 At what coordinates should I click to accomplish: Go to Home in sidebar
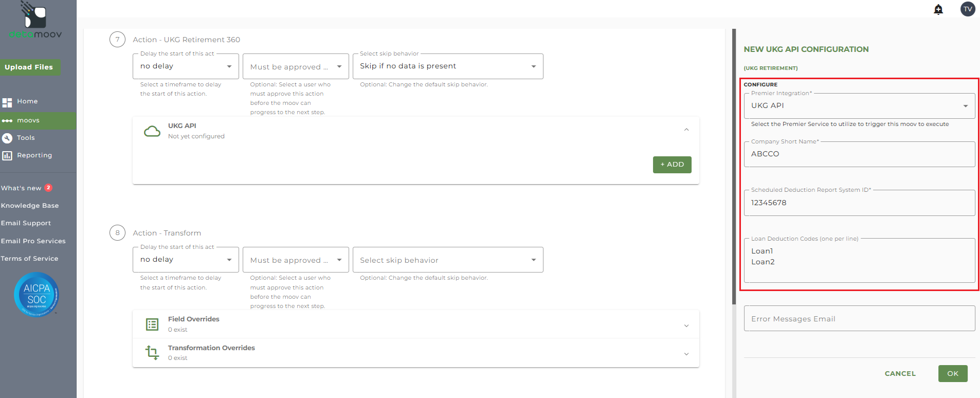click(27, 102)
